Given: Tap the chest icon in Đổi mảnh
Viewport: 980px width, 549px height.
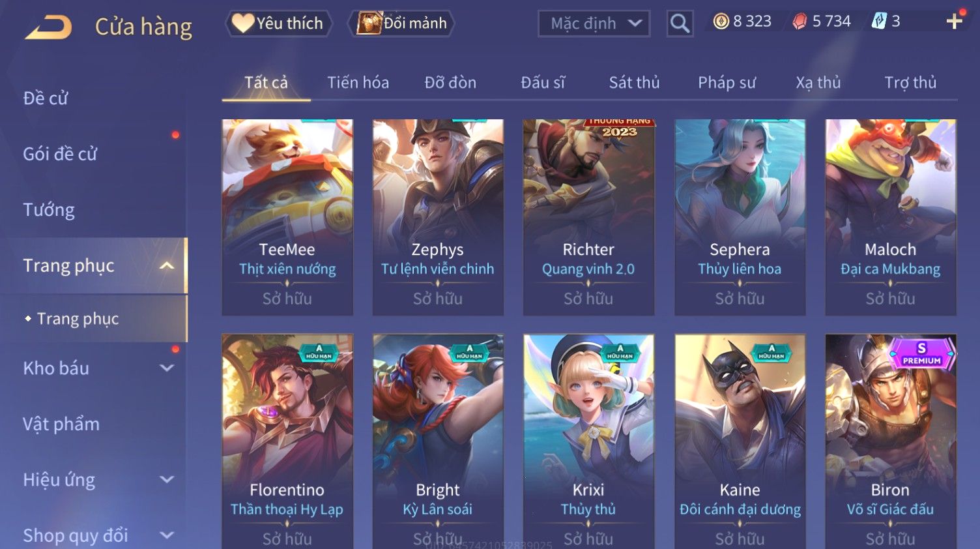Looking at the screenshot, I should point(369,23).
